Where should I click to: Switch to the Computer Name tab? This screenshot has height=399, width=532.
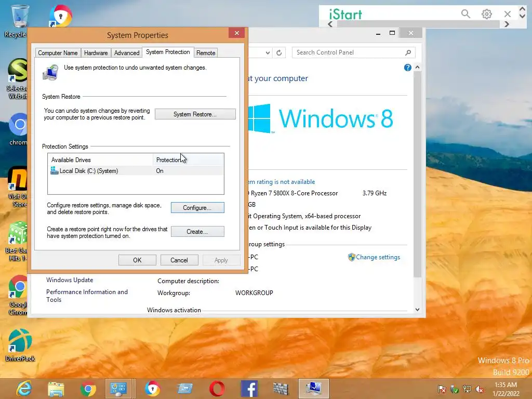58,53
